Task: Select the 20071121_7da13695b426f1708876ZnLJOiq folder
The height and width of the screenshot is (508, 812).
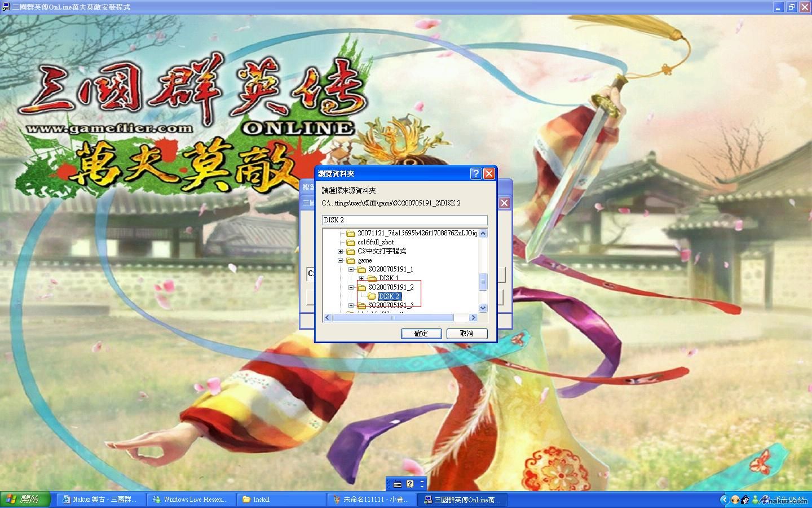Action: tap(417, 233)
